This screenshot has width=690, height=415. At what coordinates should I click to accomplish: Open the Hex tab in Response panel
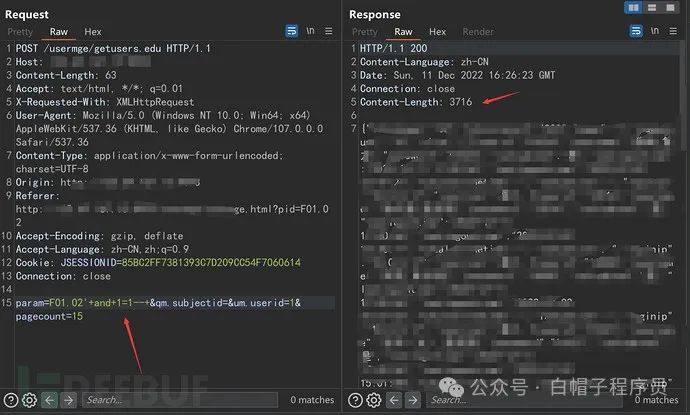(437, 32)
